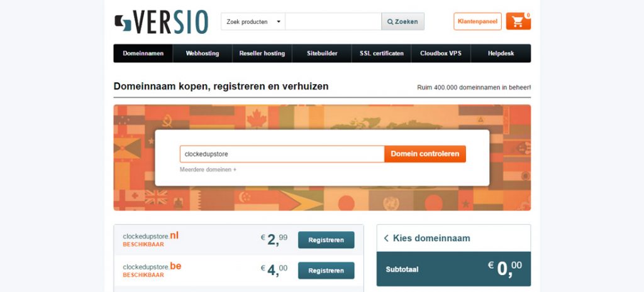Register the clockedupstore.nl domain
The height and width of the screenshot is (292, 644).
(x=326, y=240)
